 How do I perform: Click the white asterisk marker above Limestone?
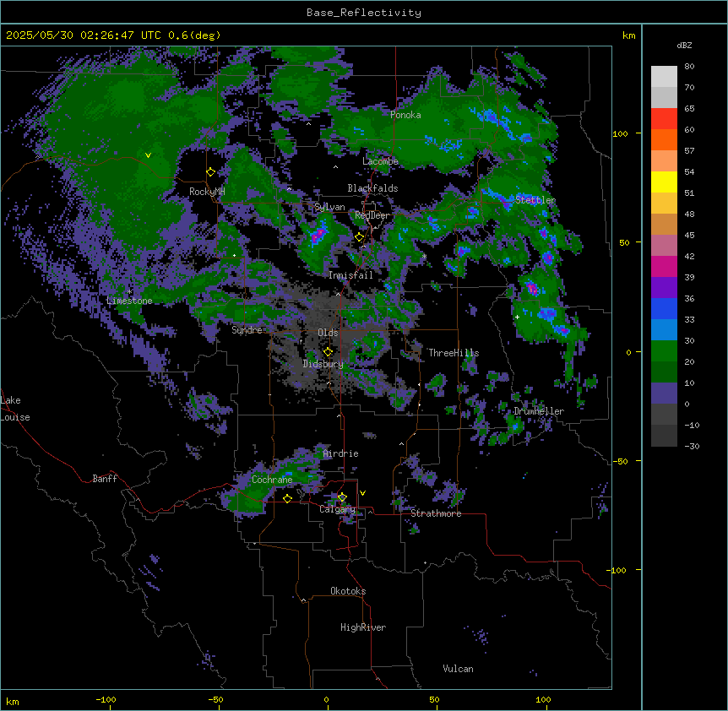pyautogui.click(x=129, y=291)
